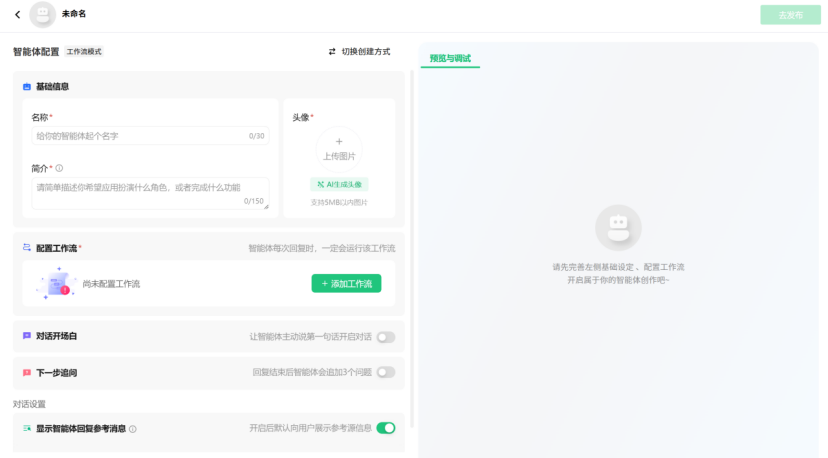Enable the 对话开场白 toggle

click(385, 337)
